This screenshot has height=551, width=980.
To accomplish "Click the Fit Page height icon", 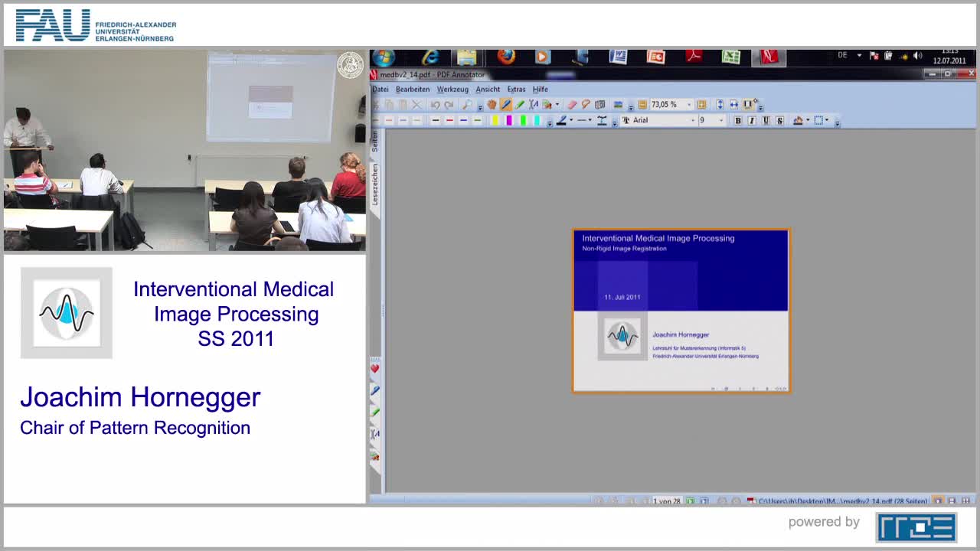I will [720, 104].
